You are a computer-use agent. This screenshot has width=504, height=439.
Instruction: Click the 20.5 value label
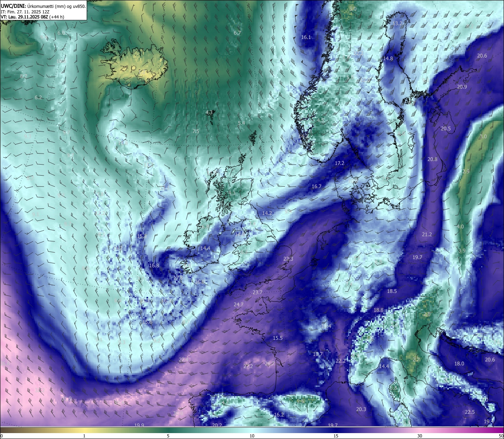[x=446, y=129]
